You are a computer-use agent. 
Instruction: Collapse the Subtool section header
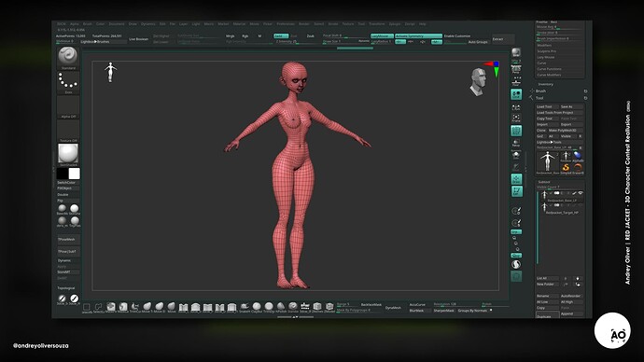click(x=544, y=182)
